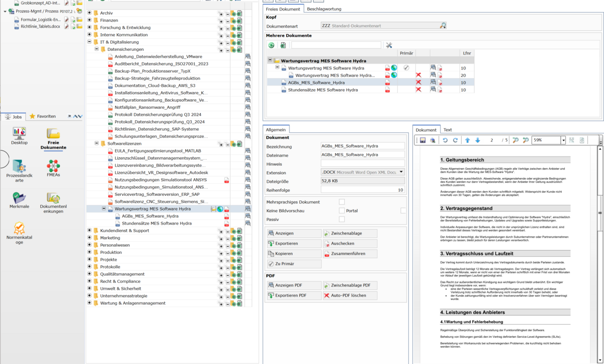This screenshot has width=604, height=364.
Task: Select Notfallplan_Ransomware_Angriff document
Action: click(x=147, y=107)
